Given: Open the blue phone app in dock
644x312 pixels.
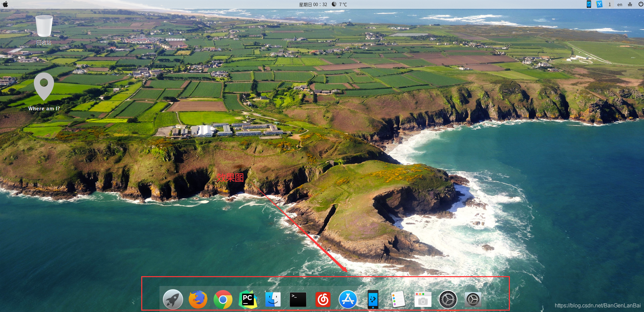Looking at the screenshot, I should pyautogui.click(x=373, y=299).
